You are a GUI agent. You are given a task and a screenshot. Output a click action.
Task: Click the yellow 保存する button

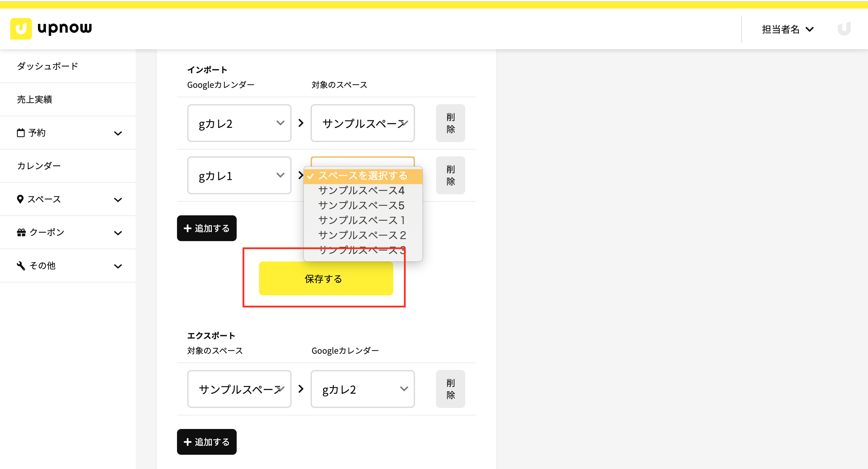(x=326, y=278)
